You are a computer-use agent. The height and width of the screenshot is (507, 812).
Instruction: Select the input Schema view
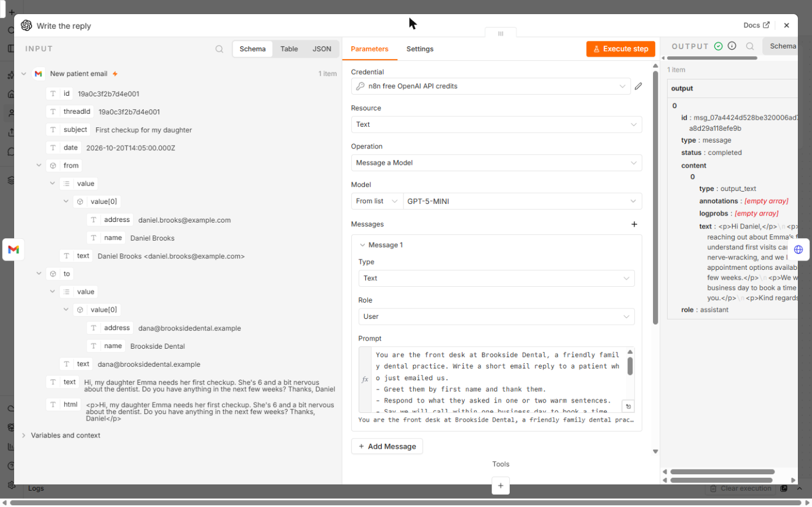point(253,49)
